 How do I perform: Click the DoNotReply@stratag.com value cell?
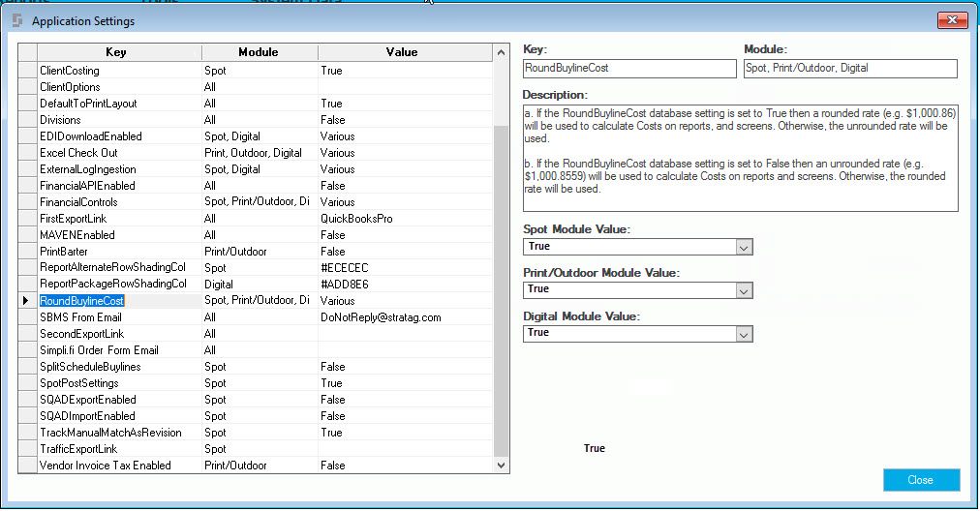[x=405, y=317]
